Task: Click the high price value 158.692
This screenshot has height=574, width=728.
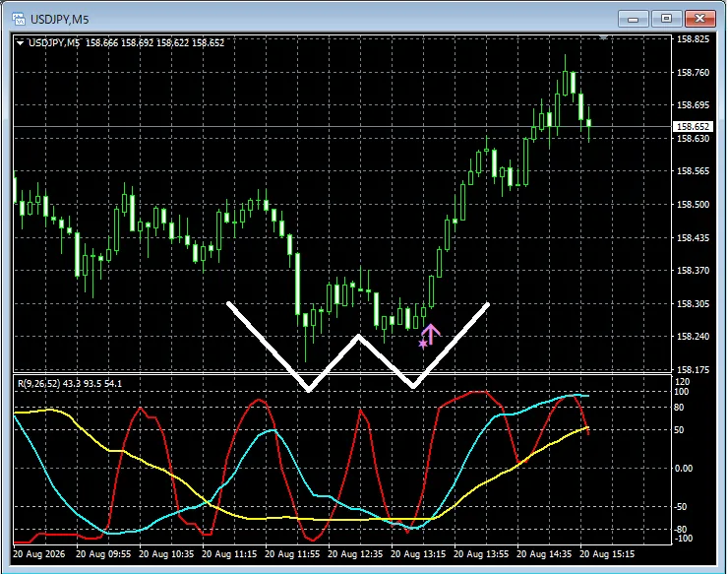Action: [137, 42]
